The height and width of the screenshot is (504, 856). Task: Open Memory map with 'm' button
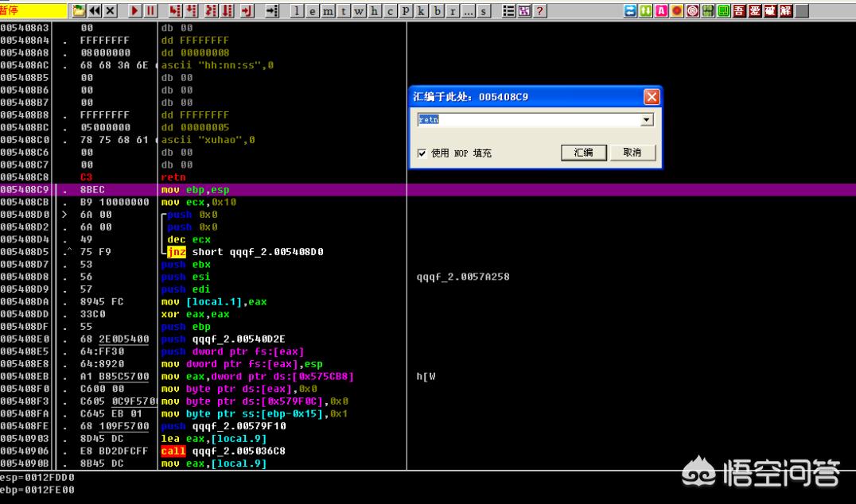328,11
